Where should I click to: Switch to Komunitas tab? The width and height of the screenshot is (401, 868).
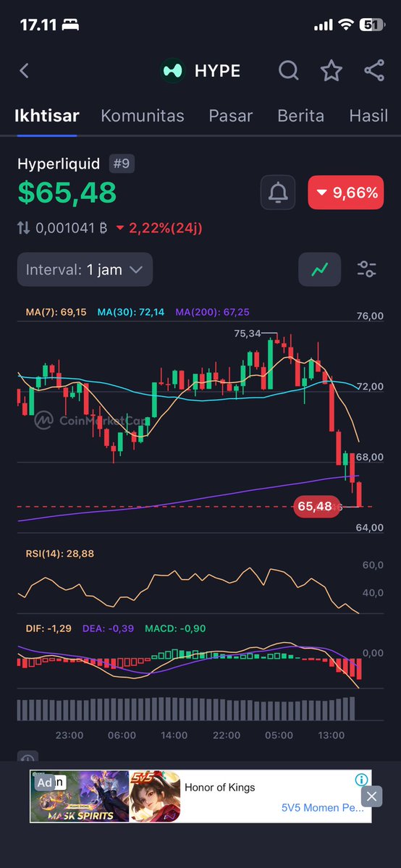(x=143, y=116)
